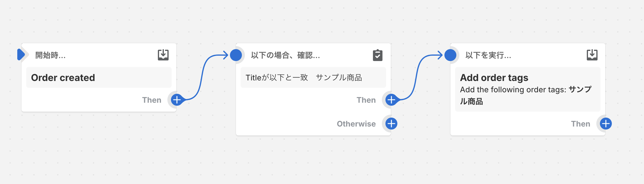
Task: Click the plus button beside Order created's Then
Action: point(177,100)
